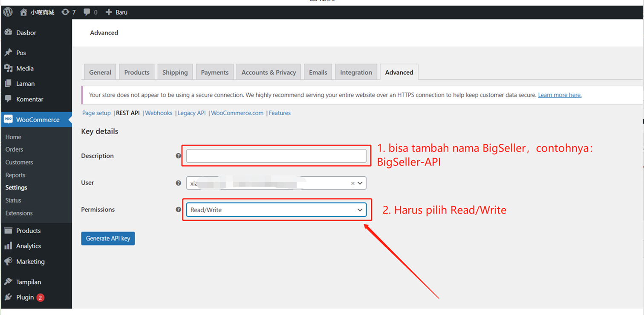The height and width of the screenshot is (315, 644).
Task: Click the Pos pin icon
Action: pos(8,52)
